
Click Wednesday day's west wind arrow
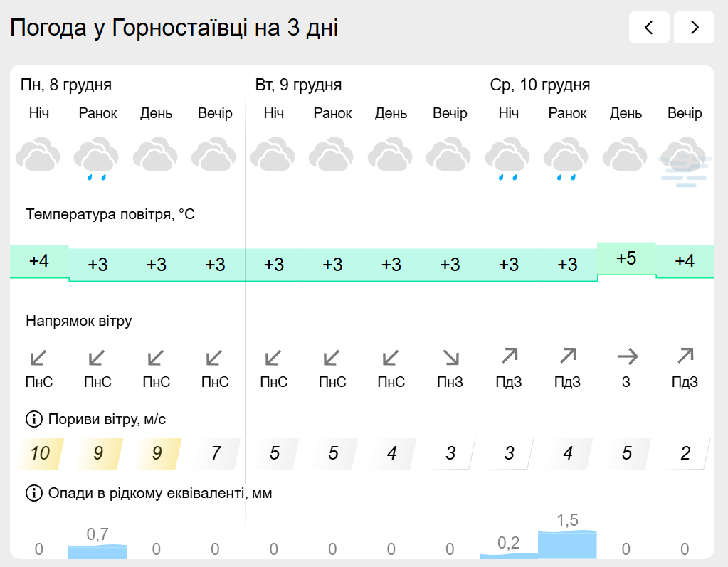coord(626,356)
